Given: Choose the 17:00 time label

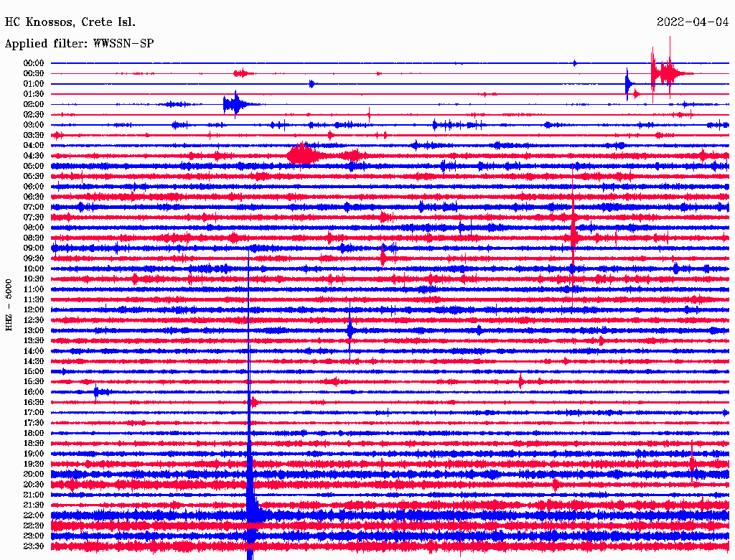Looking at the screenshot, I should (x=34, y=412).
